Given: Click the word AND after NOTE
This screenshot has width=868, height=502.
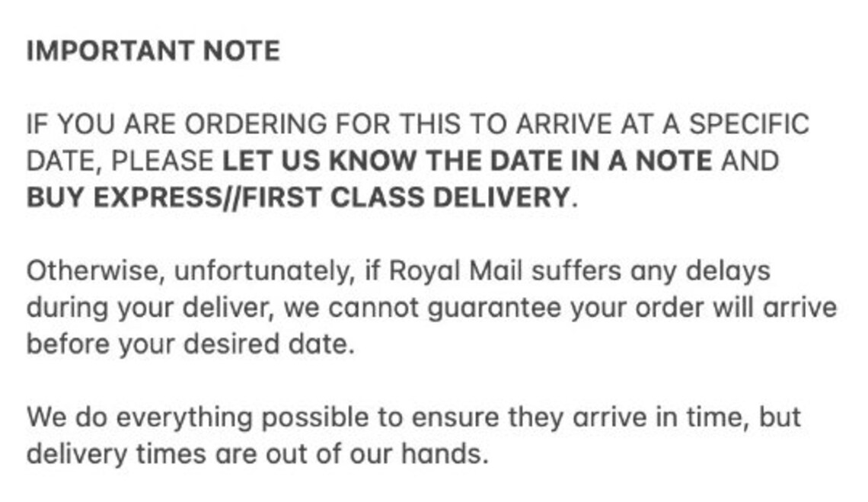Looking at the screenshot, I should tap(750, 161).
